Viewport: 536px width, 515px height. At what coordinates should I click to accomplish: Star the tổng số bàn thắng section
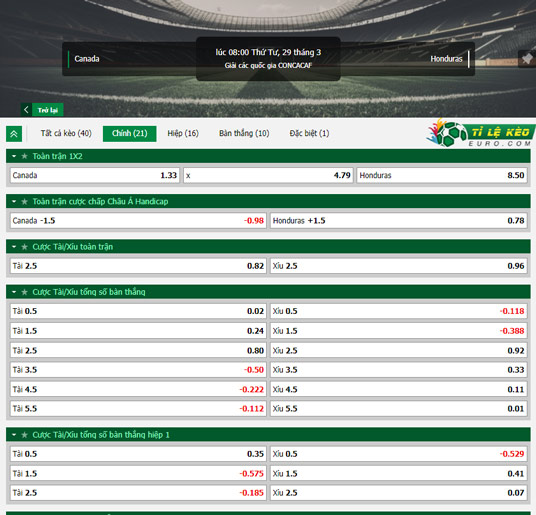pyautogui.click(x=25, y=292)
